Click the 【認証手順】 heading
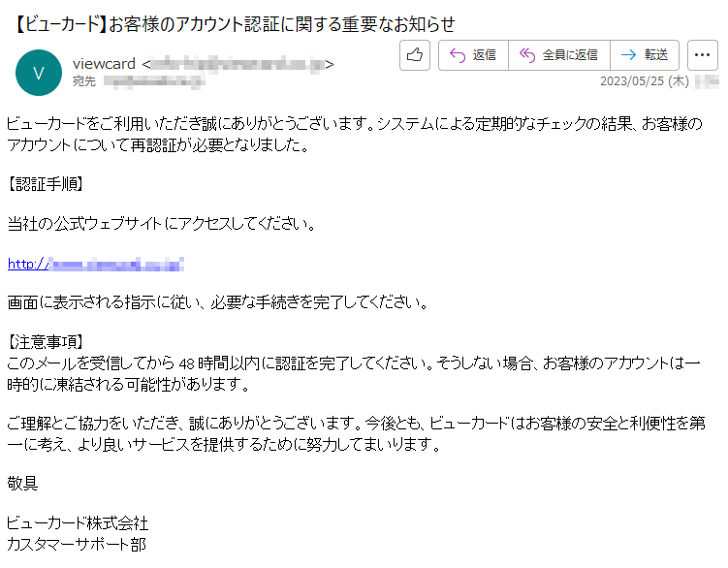 (x=46, y=184)
